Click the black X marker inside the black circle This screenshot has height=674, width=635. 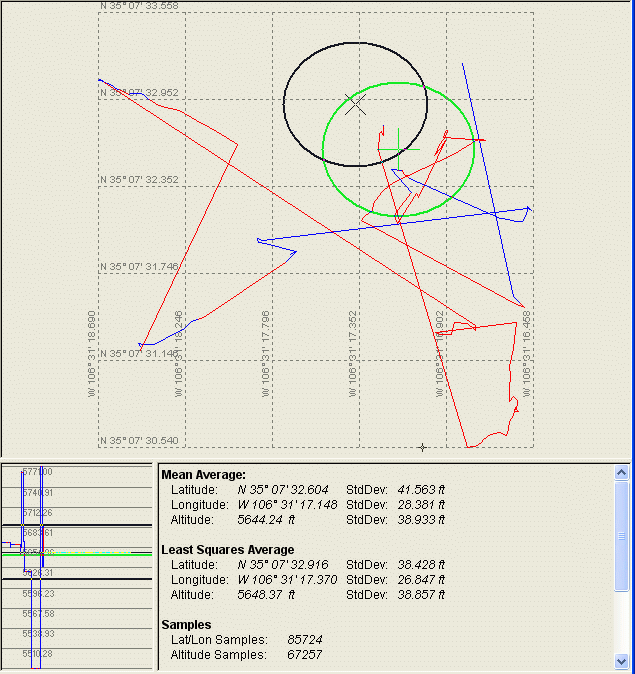[x=355, y=104]
